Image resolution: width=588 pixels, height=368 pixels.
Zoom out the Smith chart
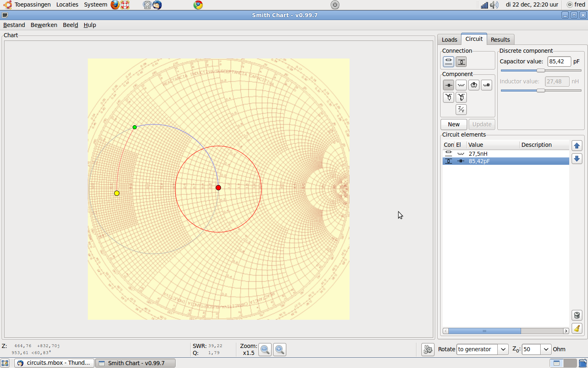(x=265, y=350)
